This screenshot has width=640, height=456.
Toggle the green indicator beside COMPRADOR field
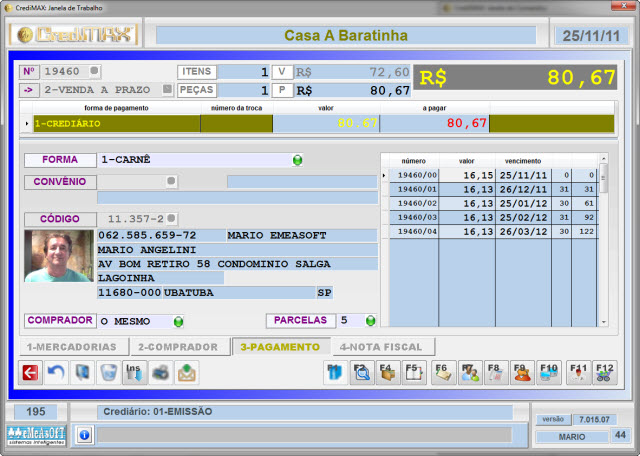click(x=179, y=321)
